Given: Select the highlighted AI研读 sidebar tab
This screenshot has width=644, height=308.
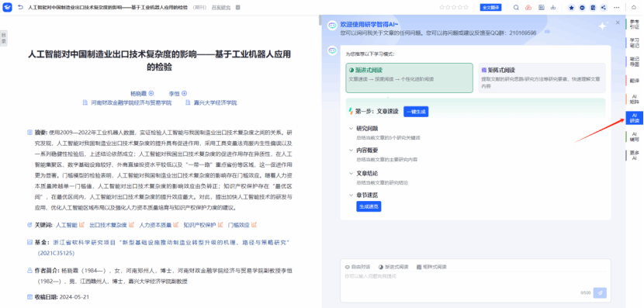Looking at the screenshot, I should (x=635, y=118).
